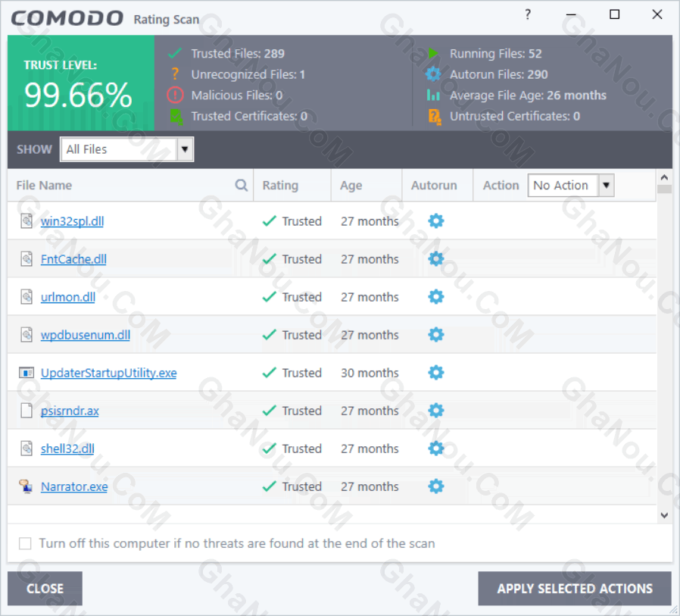680x616 pixels.
Task: Click the 'Running Files: 52' statistic
Action: coord(496,53)
